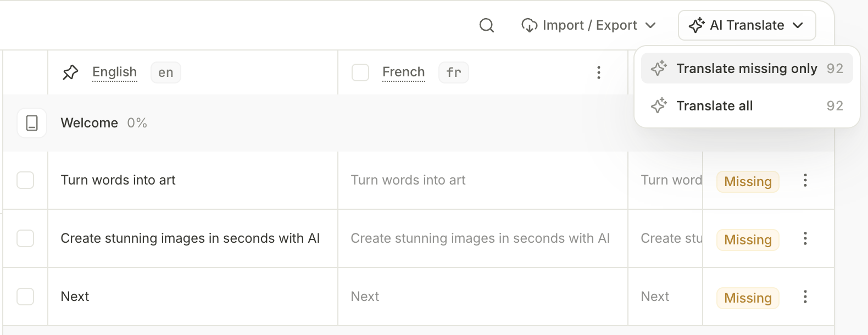868x335 pixels.
Task: Open French column three-dot menu
Action: click(x=598, y=72)
